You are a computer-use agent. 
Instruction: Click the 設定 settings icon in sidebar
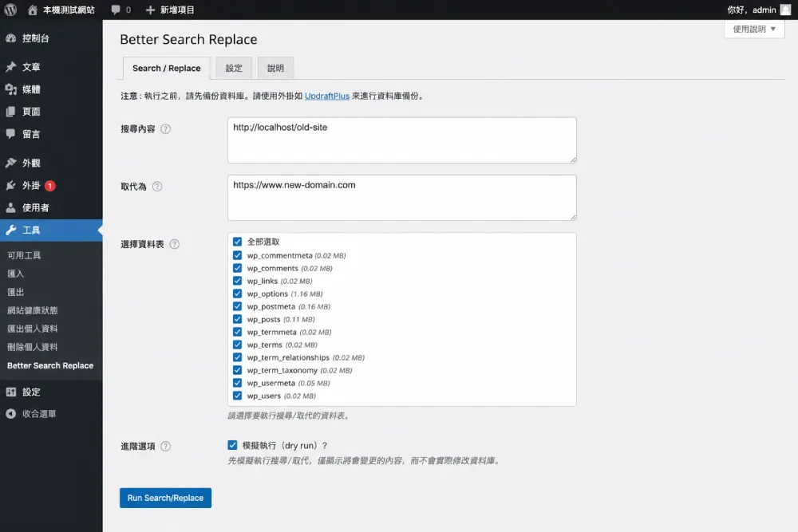click(x=10, y=392)
